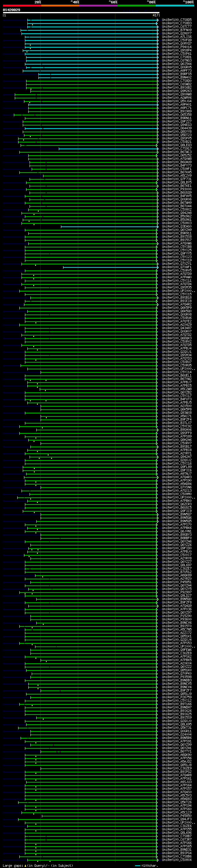The height and width of the screenshot is (868, 197).
Task: Select the UniRef100_Q94EG3 label
Action: point(177,125)
